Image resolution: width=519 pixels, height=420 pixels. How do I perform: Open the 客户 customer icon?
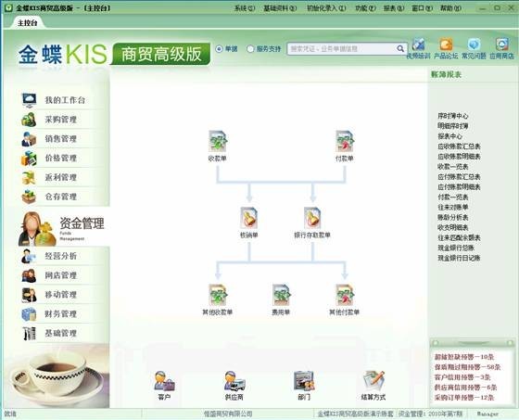[x=164, y=381]
